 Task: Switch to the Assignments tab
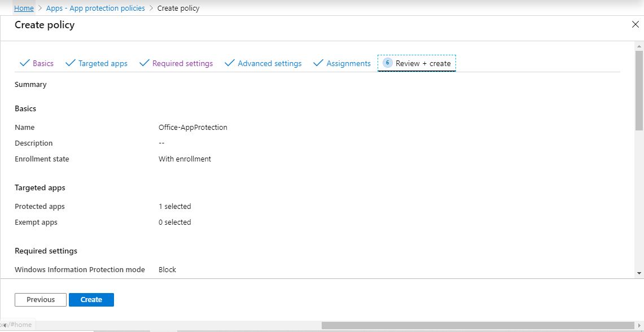pyautogui.click(x=348, y=63)
